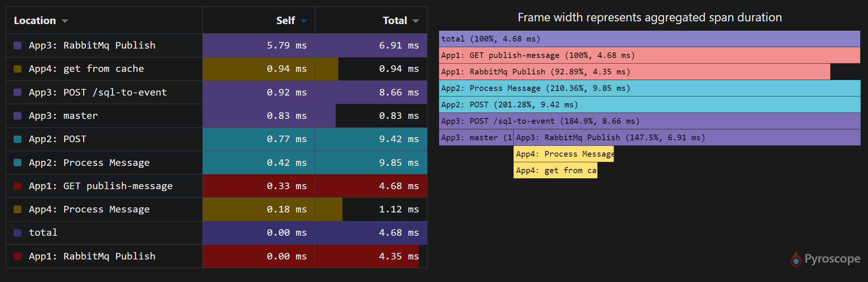This screenshot has width=868, height=282.
Task: Click color swatch for App1: GET publish-message row
Action: click(17, 186)
